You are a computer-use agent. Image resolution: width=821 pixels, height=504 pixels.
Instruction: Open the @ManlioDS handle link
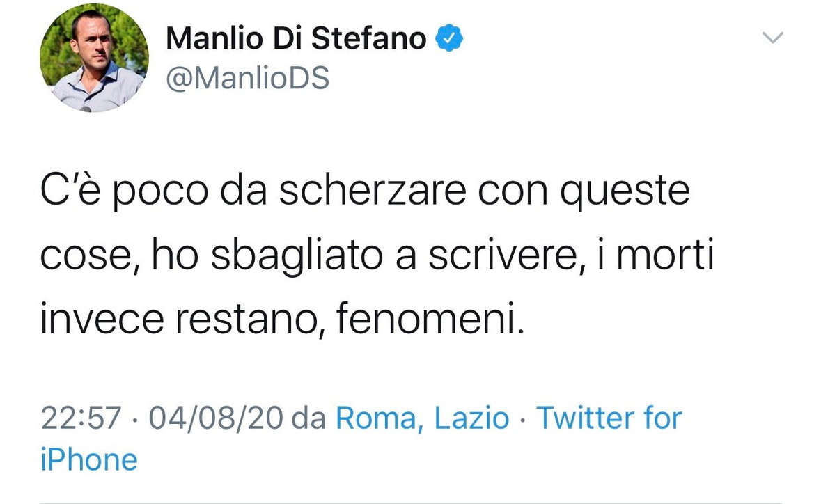coord(248,79)
